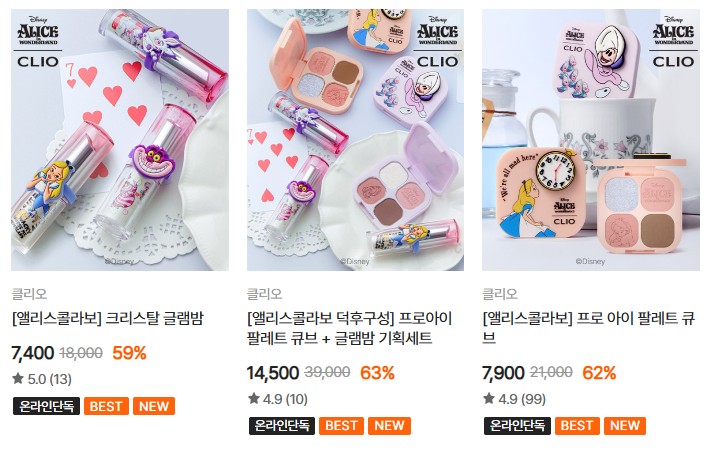This screenshot has height=461, width=708.
Task: Click BEST badge under the first product
Action: pos(106,406)
